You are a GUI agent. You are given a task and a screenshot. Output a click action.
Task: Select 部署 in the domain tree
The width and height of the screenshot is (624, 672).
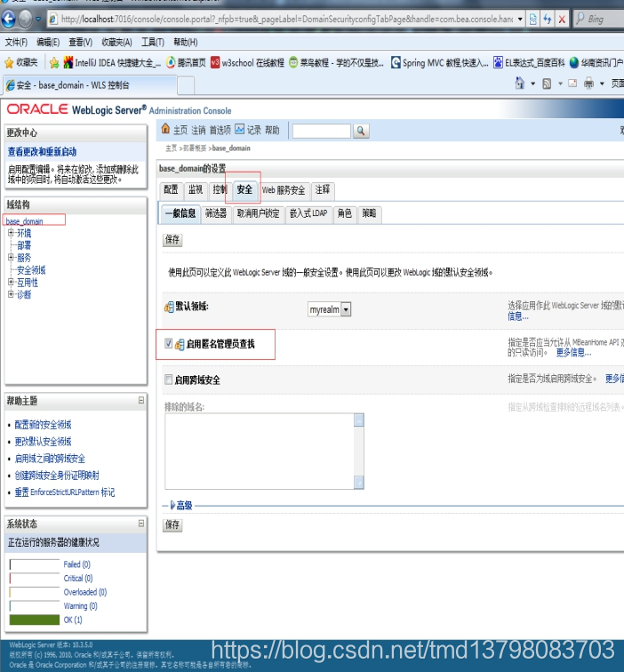[24, 245]
